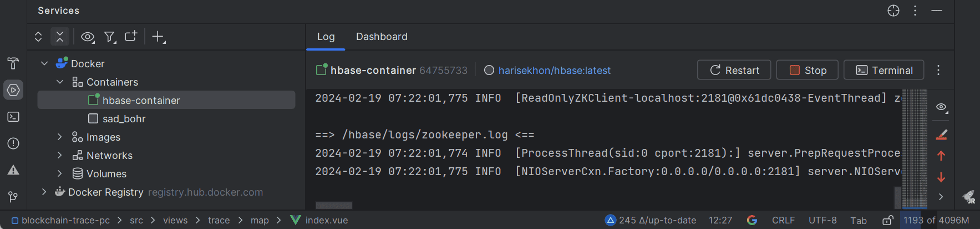Expand the Docker Registry node
This screenshot has height=229, width=980.
[x=44, y=192]
